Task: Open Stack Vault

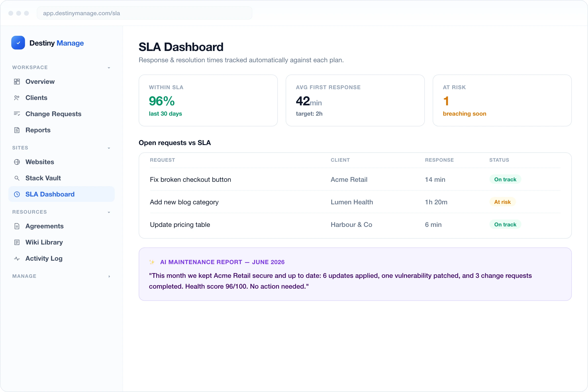Action: point(61,178)
